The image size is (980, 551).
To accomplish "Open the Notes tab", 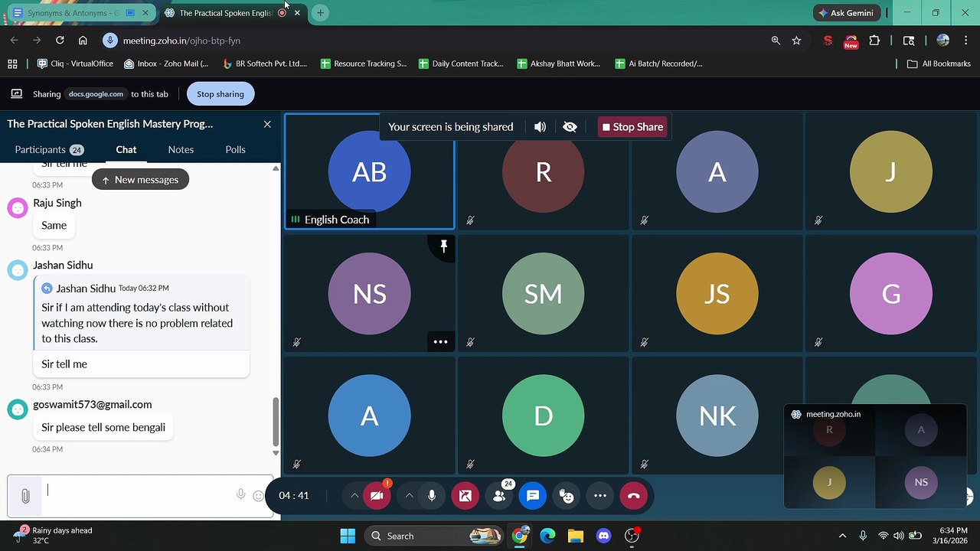I will (181, 149).
